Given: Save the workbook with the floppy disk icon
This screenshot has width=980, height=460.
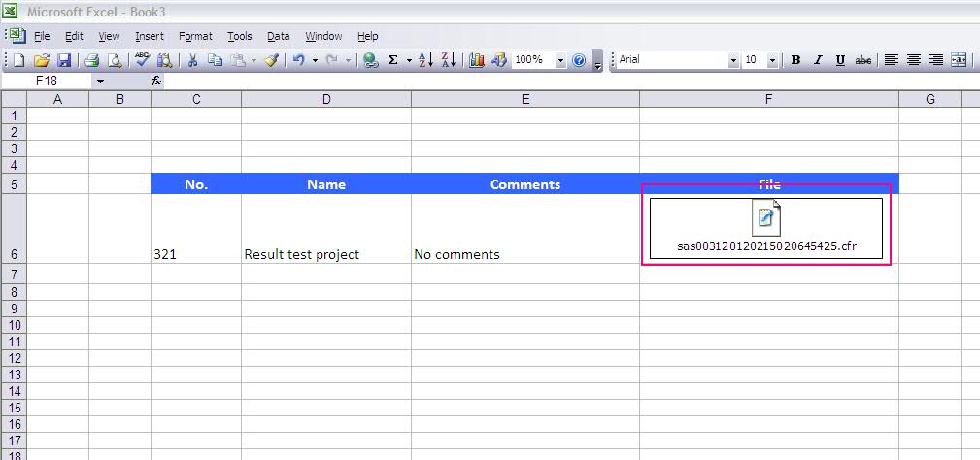Looking at the screenshot, I should [x=64, y=60].
